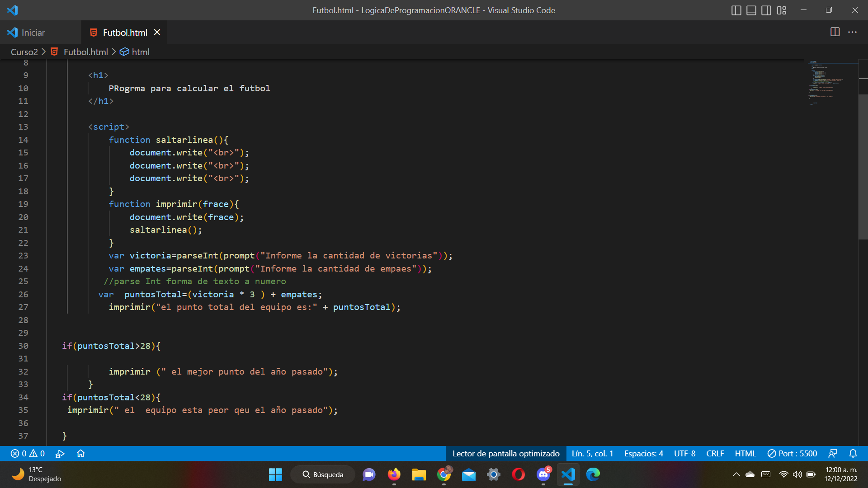
Task: Open Google Chrome from taskbar
Action: pyautogui.click(x=444, y=474)
